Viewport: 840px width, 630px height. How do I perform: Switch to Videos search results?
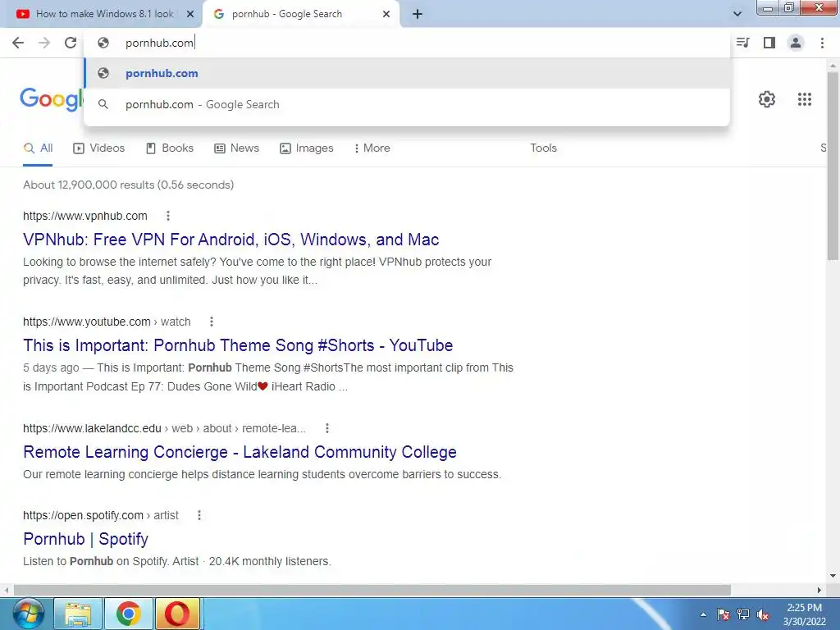pyautogui.click(x=99, y=148)
